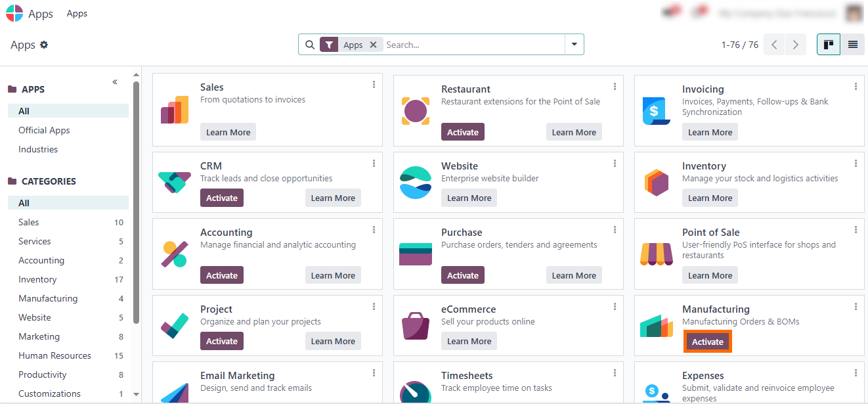
Task: Open the search options dropdown arrow
Action: (x=575, y=45)
